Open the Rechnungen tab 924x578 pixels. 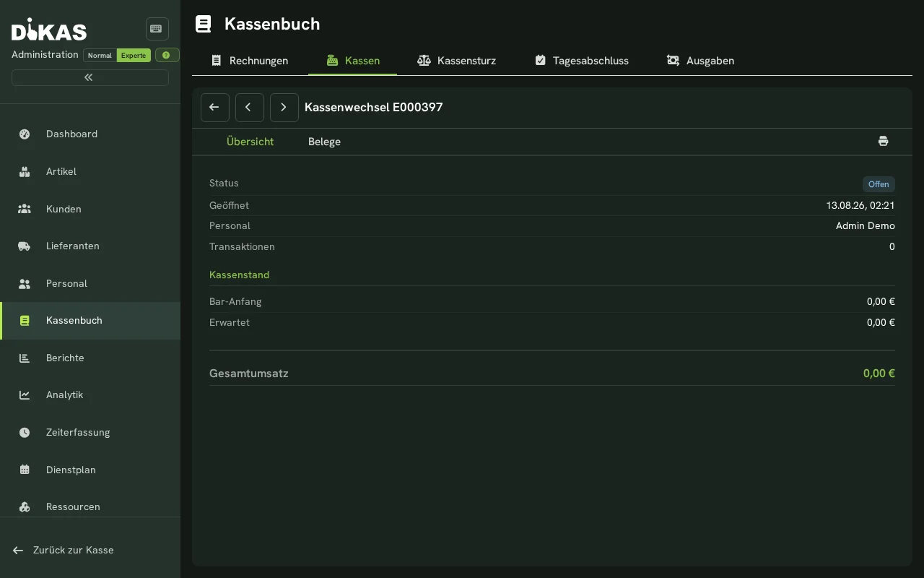(x=250, y=61)
